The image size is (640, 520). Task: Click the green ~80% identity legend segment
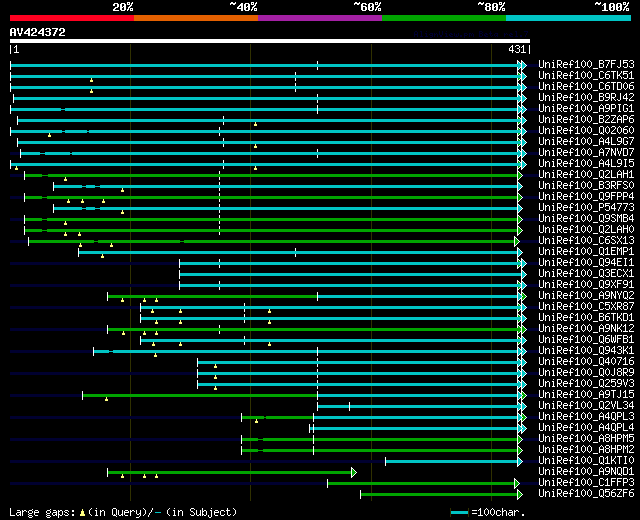pos(444,18)
